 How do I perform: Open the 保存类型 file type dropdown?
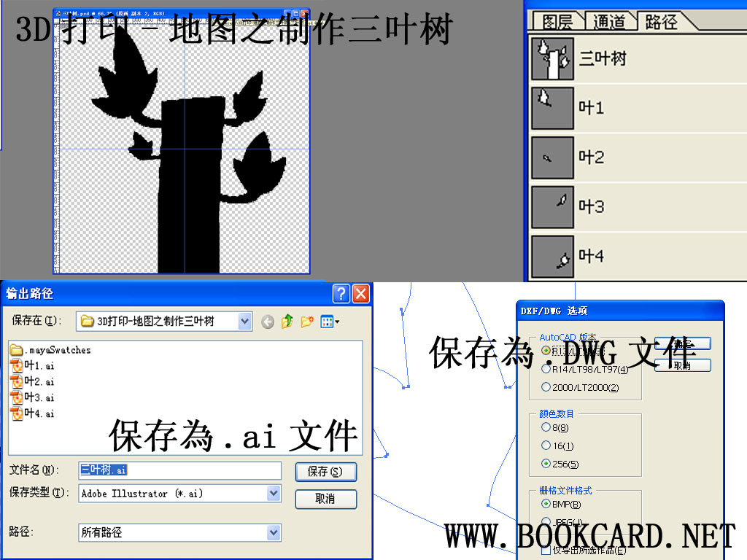click(x=274, y=494)
